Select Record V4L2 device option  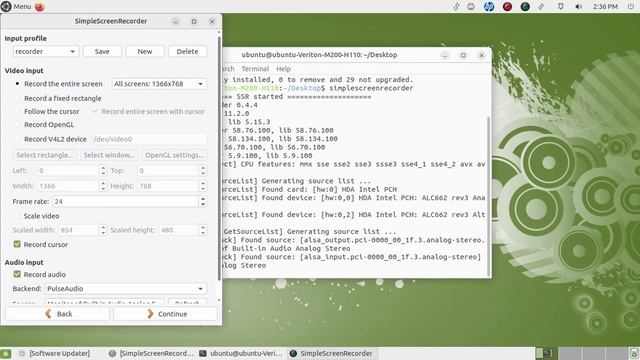tap(51, 139)
